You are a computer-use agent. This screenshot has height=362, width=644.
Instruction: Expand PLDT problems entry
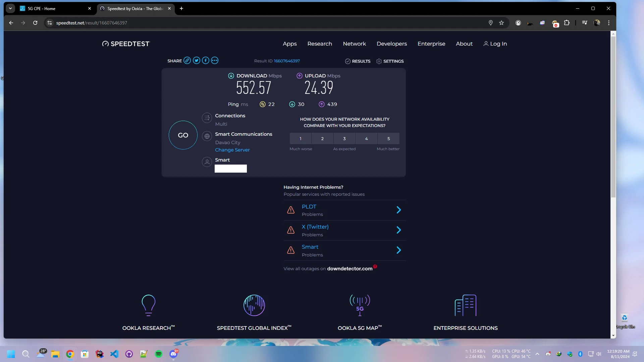click(344, 210)
